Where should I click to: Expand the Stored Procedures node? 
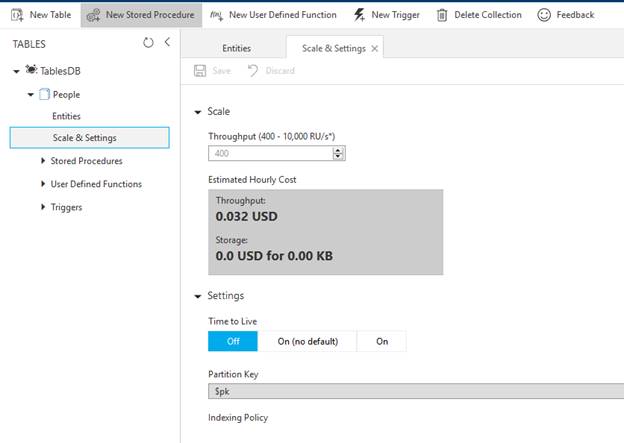(x=42, y=161)
